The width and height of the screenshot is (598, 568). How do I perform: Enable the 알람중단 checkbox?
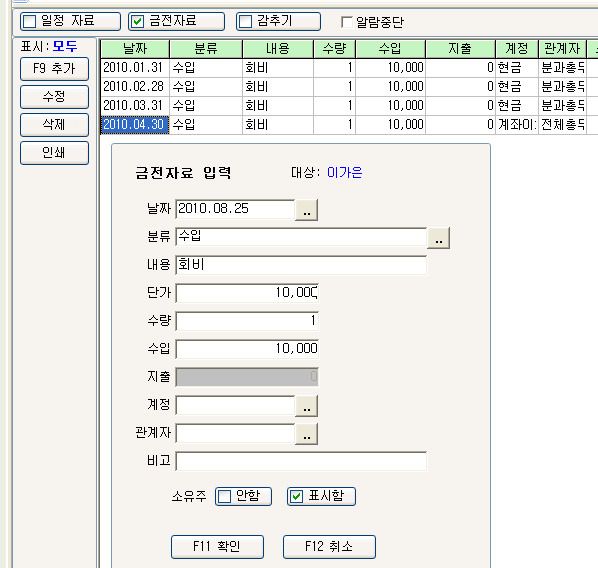346,22
